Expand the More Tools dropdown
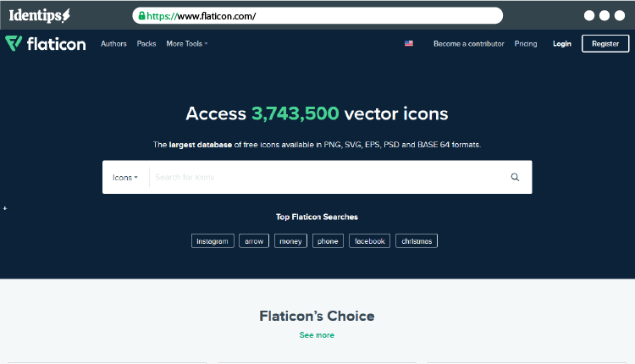The image size is (635, 364). pos(186,44)
